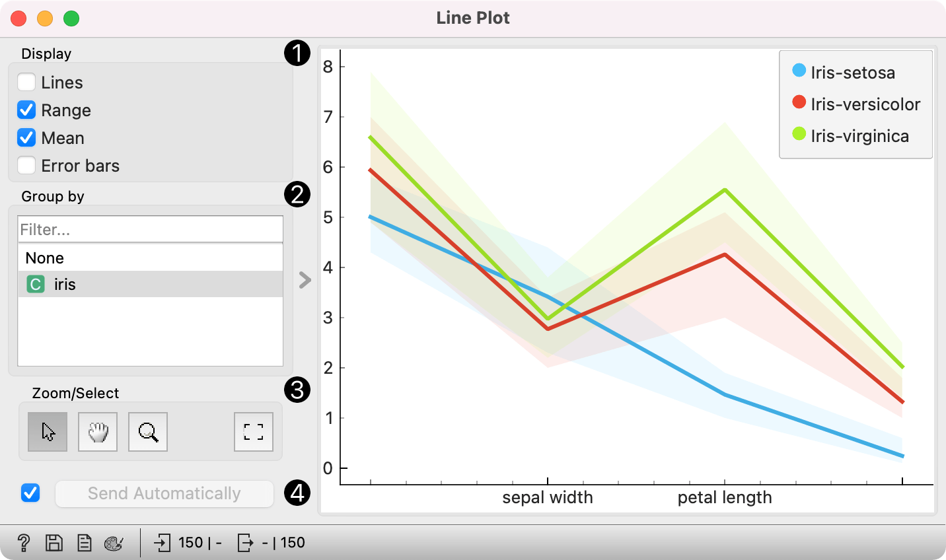Turn on Error bars

26,166
